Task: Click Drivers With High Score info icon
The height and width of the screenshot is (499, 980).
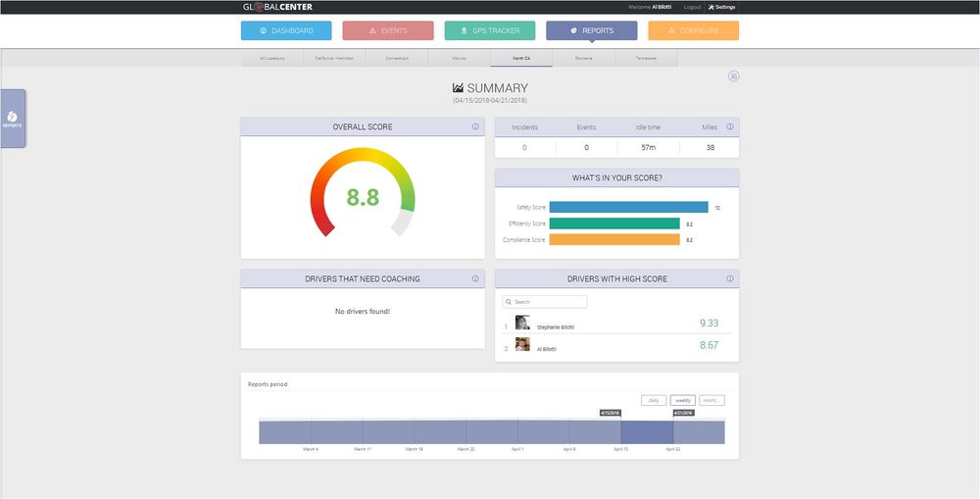Action: (730, 278)
